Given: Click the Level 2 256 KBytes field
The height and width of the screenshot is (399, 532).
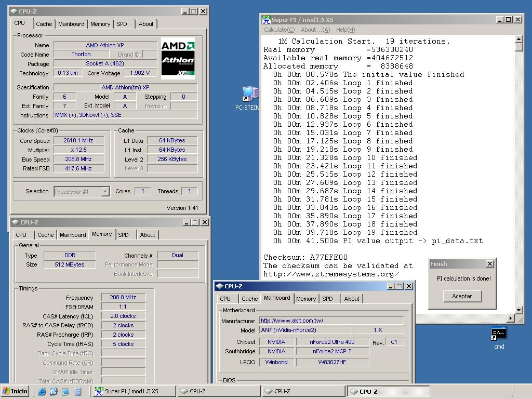Looking at the screenshot, I should 172,159.
